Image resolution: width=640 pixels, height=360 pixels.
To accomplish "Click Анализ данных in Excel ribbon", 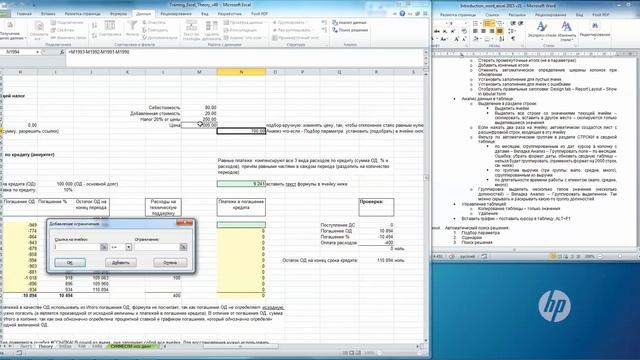I will click(x=349, y=22).
